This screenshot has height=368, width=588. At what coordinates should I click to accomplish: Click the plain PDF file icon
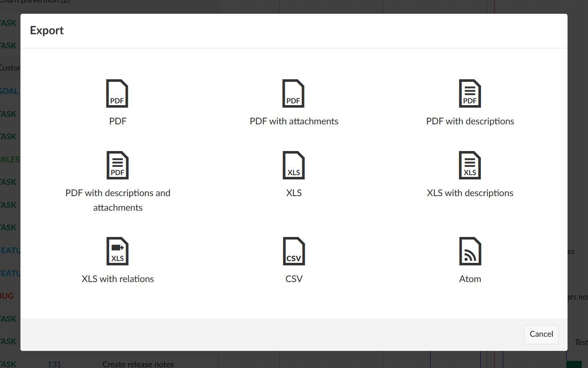pos(117,93)
